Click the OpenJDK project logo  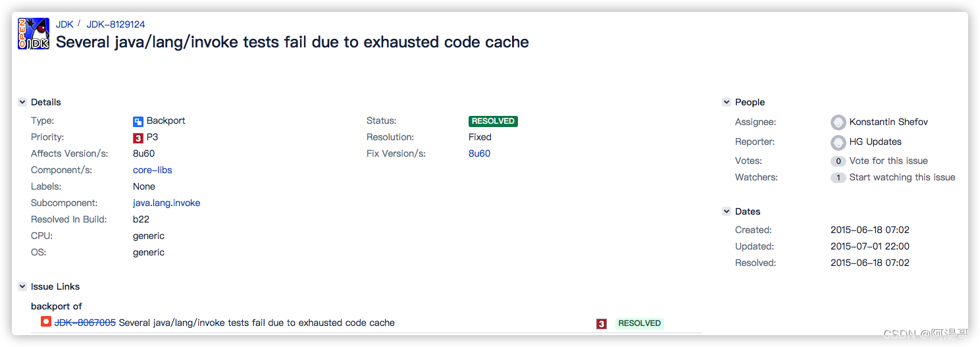tap(34, 34)
